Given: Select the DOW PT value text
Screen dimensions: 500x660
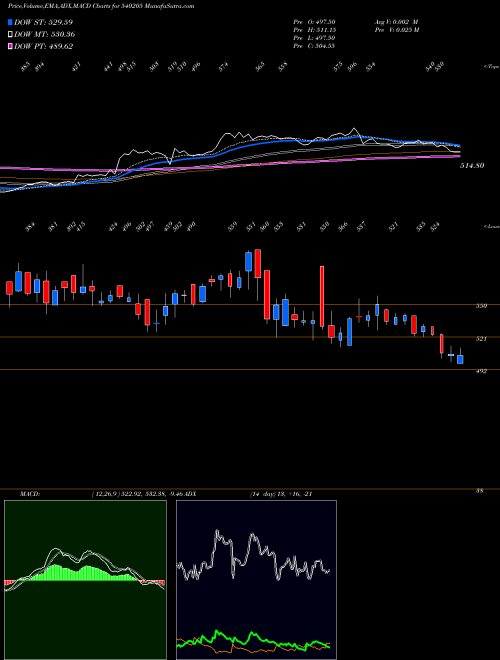Looking at the screenshot, I should click(x=60, y=46).
